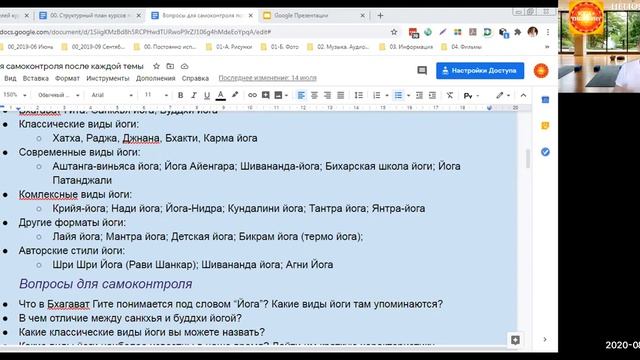Open the insert image dropdown arrow
This screenshot has width=640, height=360.
pyautogui.click(x=287, y=96)
